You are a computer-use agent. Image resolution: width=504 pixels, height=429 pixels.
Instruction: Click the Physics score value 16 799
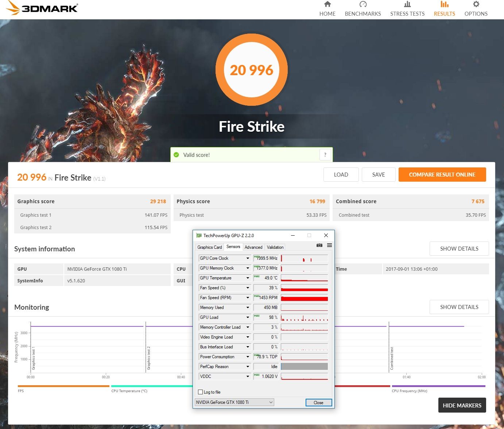point(317,201)
